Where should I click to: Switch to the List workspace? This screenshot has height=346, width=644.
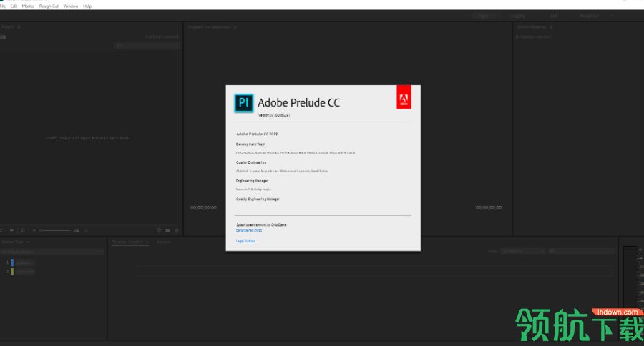[x=554, y=16]
